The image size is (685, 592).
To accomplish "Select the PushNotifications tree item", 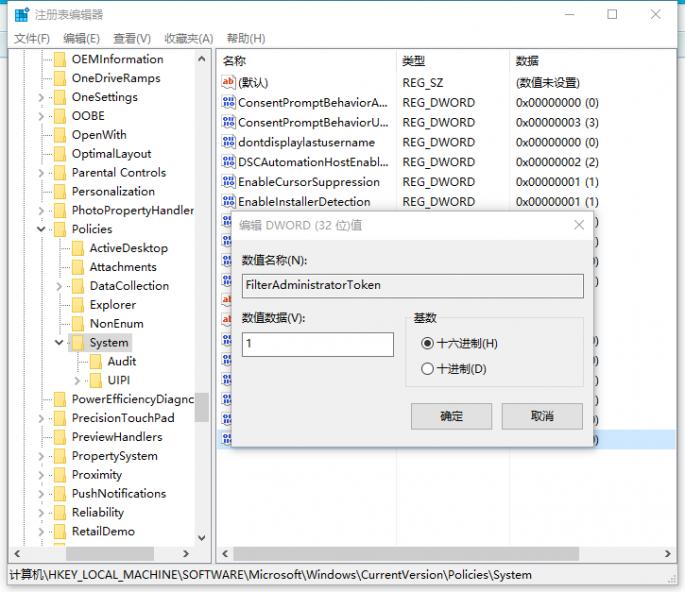I will click(119, 493).
